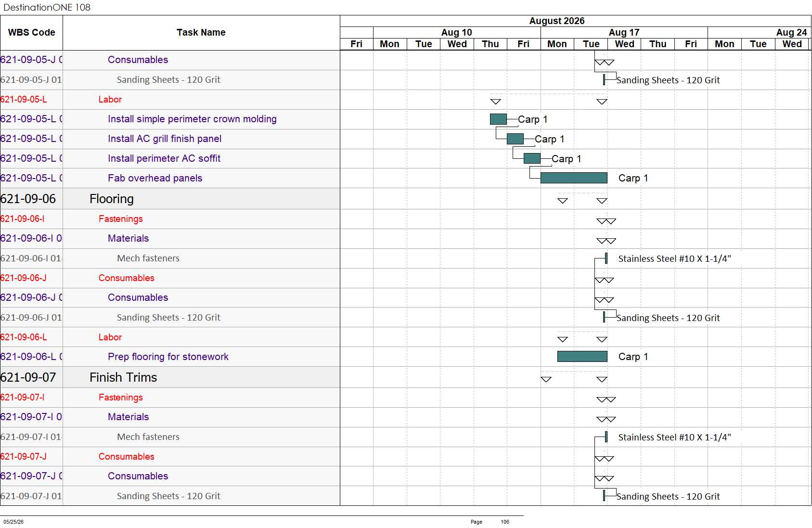Click Flooring summary start triangle marker
This screenshot has width=812, height=528.
(563, 201)
